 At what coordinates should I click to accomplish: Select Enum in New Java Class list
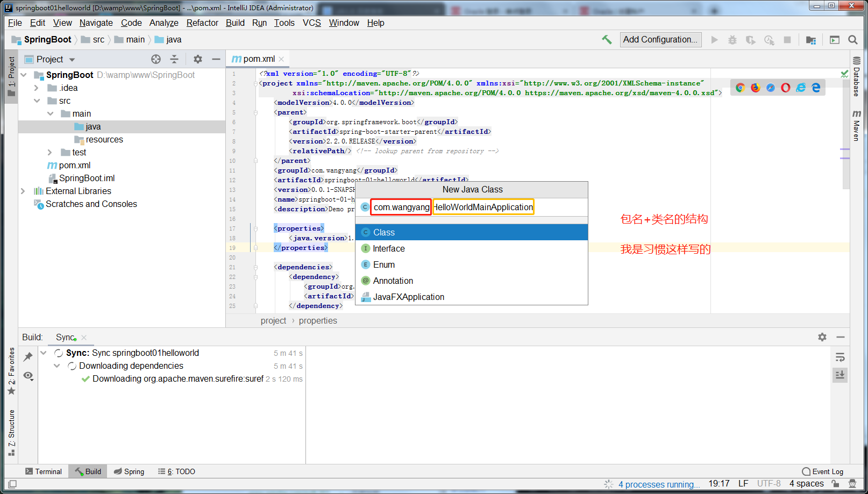coord(472,264)
